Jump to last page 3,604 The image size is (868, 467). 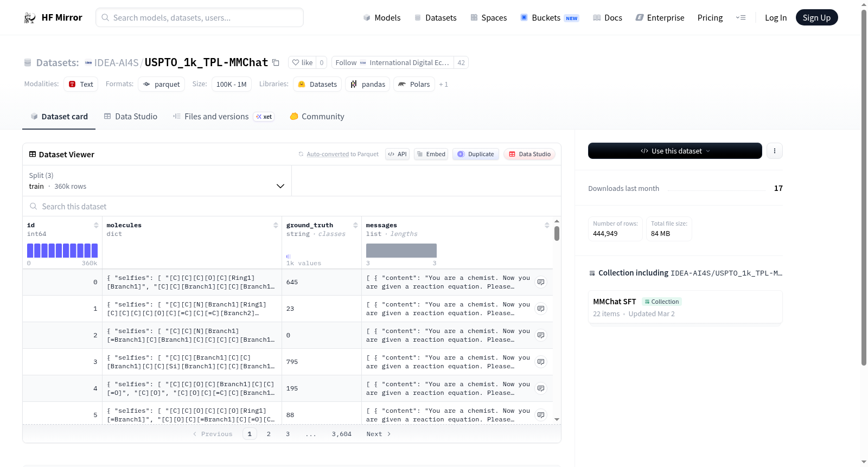(x=342, y=434)
